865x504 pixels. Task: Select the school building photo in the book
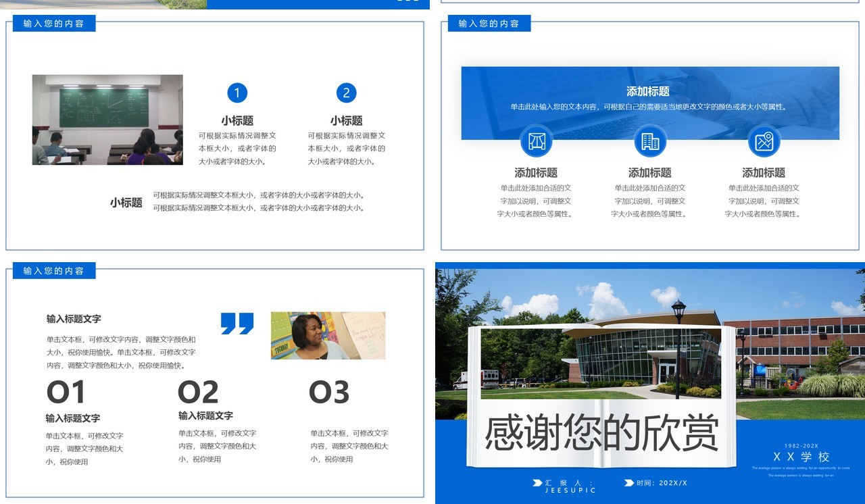[x=601, y=363]
